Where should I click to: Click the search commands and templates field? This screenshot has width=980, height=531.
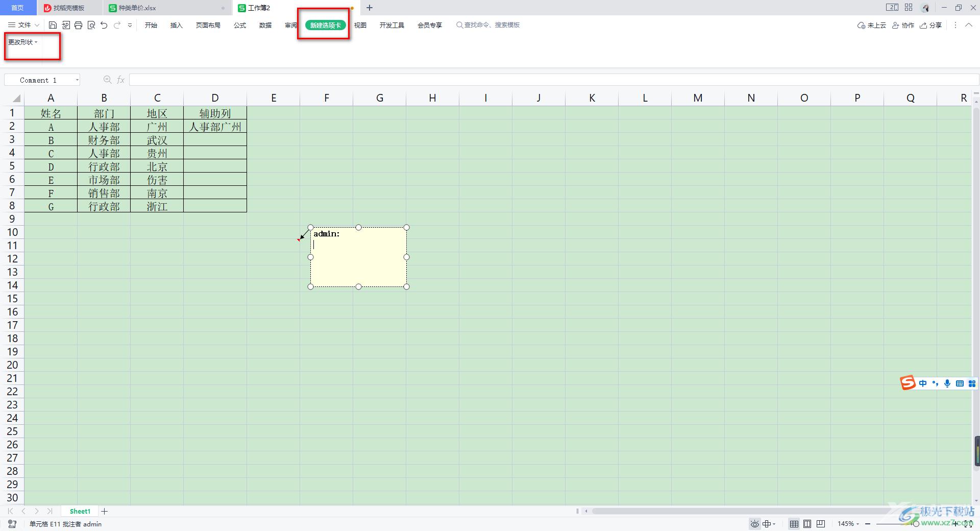click(488, 25)
